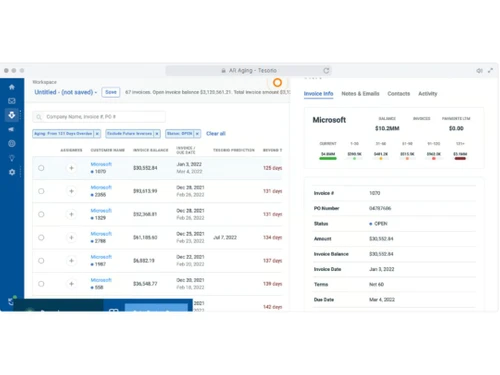The image size is (500, 375).
Task: Sort by Invoice Balance column header
Action: (x=151, y=150)
